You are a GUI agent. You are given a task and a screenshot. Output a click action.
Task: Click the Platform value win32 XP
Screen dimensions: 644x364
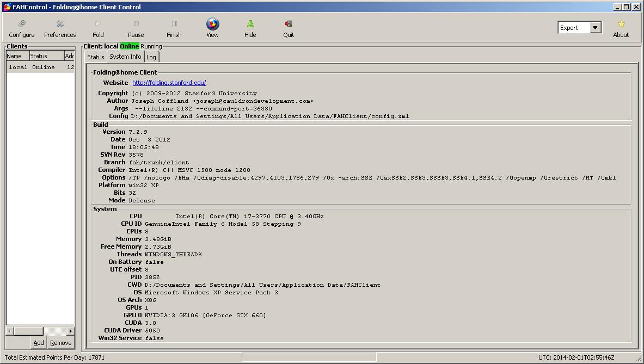[x=144, y=186]
